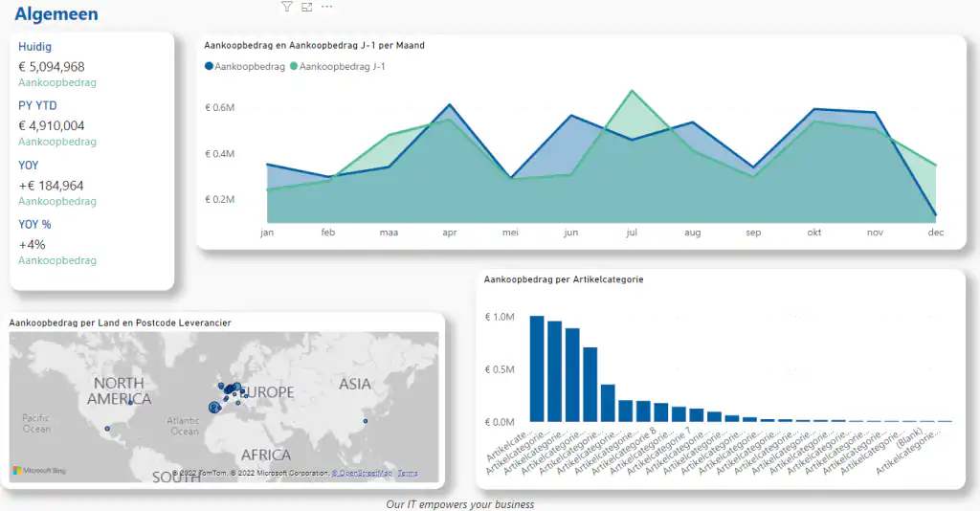Open the OpenStreetMap attribution link
Image resolution: width=980 pixels, height=511 pixels.
(x=362, y=473)
